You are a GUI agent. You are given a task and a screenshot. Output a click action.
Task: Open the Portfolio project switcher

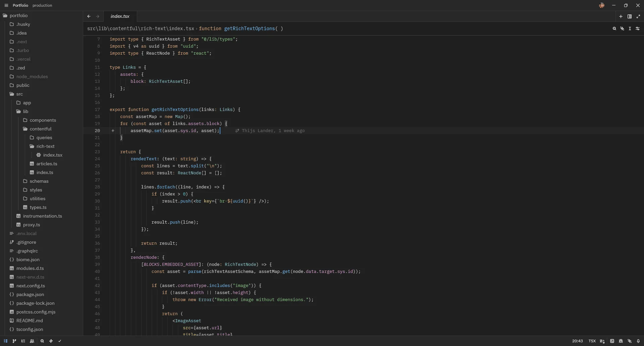tap(20, 5)
